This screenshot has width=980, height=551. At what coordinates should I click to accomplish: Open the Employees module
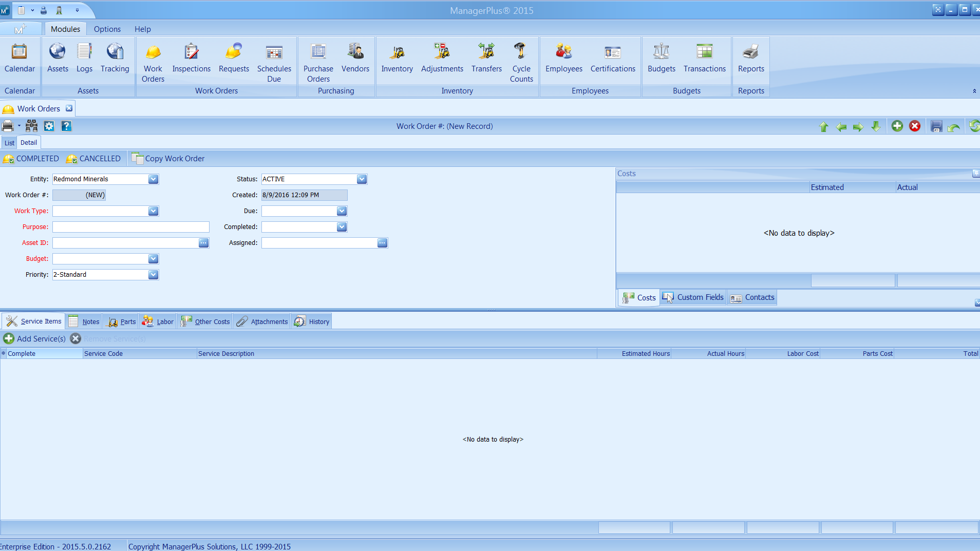564,58
